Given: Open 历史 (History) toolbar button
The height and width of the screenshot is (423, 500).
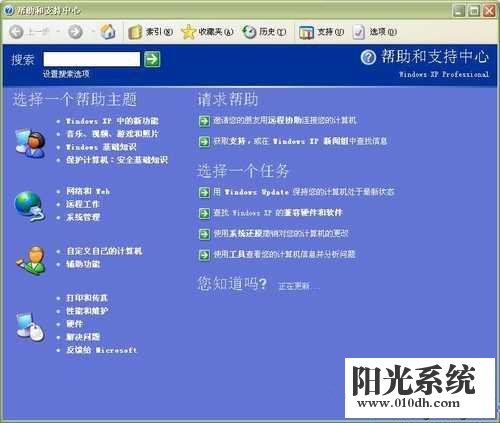Looking at the screenshot, I should tap(264, 32).
